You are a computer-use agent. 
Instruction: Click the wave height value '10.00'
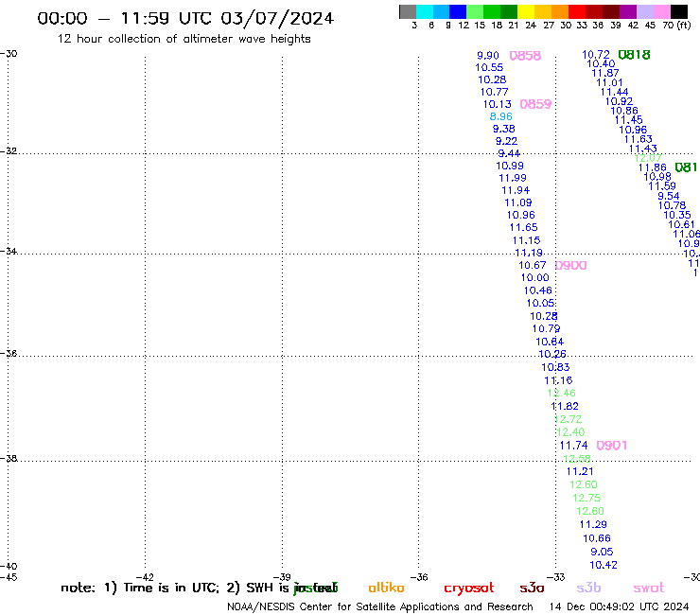534,277
